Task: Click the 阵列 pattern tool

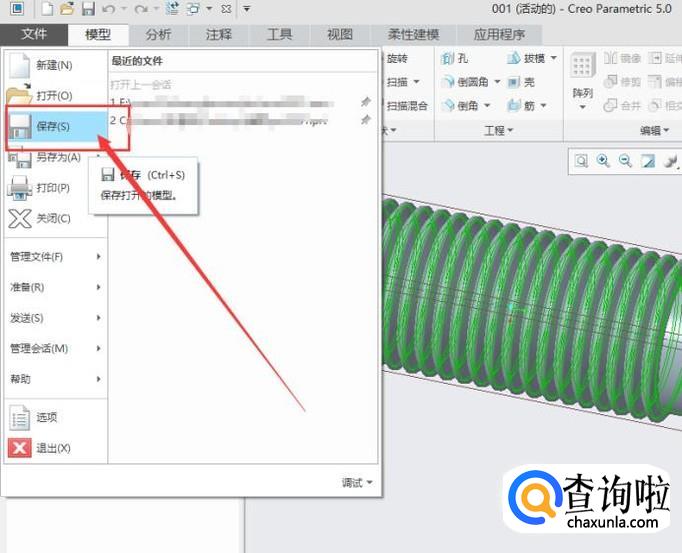Action: (583, 80)
